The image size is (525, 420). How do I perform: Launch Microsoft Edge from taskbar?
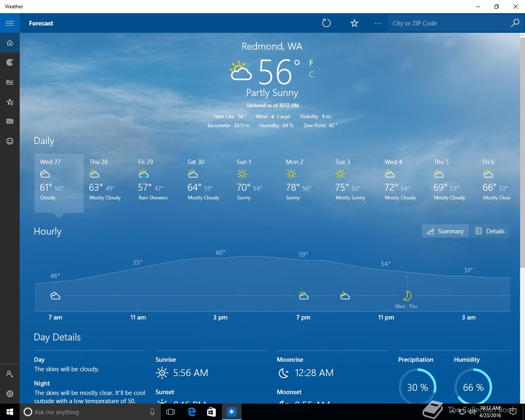(x=191, y=412)
